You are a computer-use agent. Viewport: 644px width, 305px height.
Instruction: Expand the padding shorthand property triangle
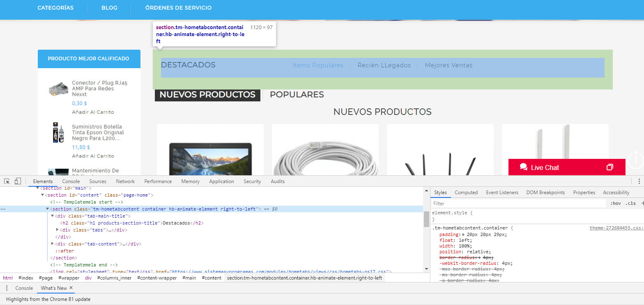465,235
